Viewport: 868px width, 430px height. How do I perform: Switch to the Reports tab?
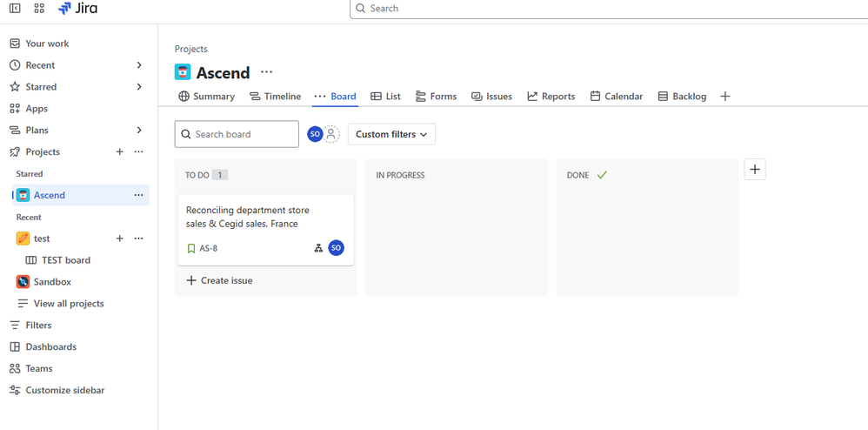[551, 97]
